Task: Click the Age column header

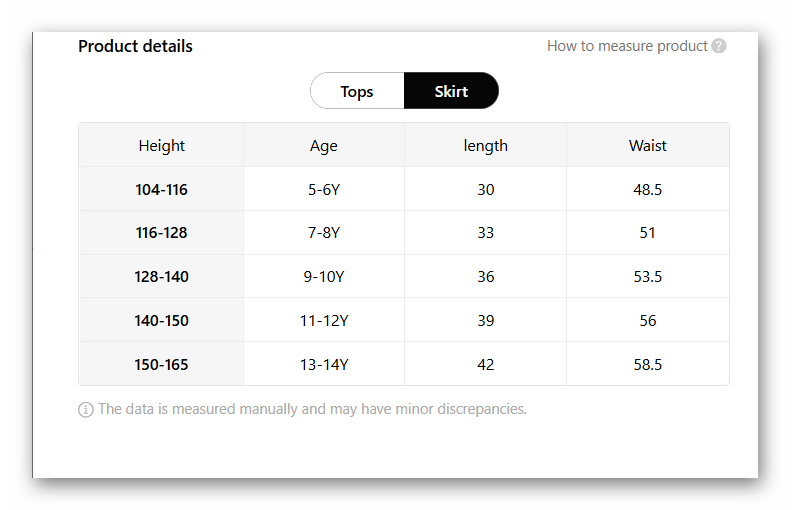Action: (324, 145)
